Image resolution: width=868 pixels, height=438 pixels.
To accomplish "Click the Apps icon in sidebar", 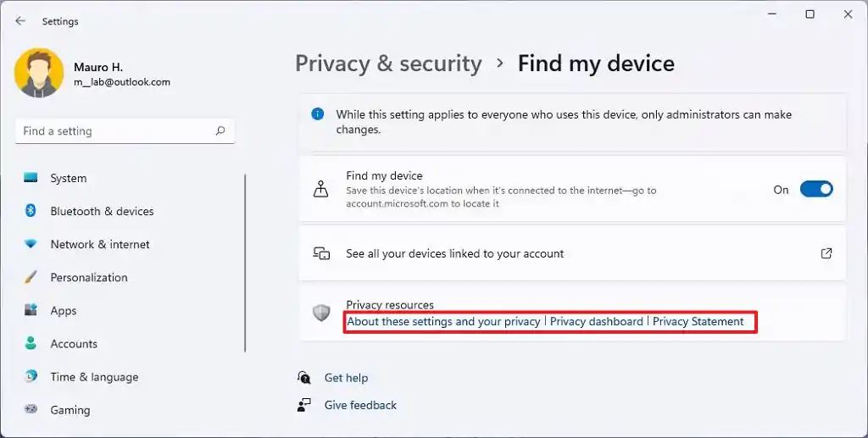I will (x=31, y=310).
